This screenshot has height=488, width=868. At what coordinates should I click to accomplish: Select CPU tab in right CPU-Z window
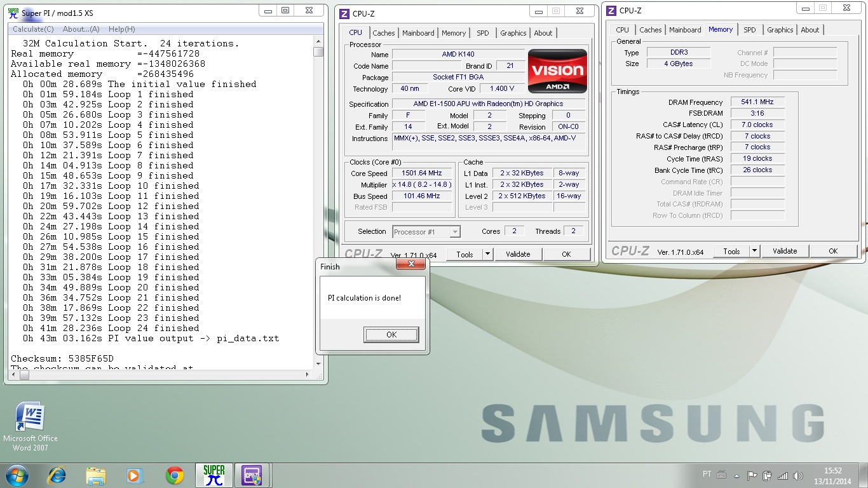[x=623, y=30]
